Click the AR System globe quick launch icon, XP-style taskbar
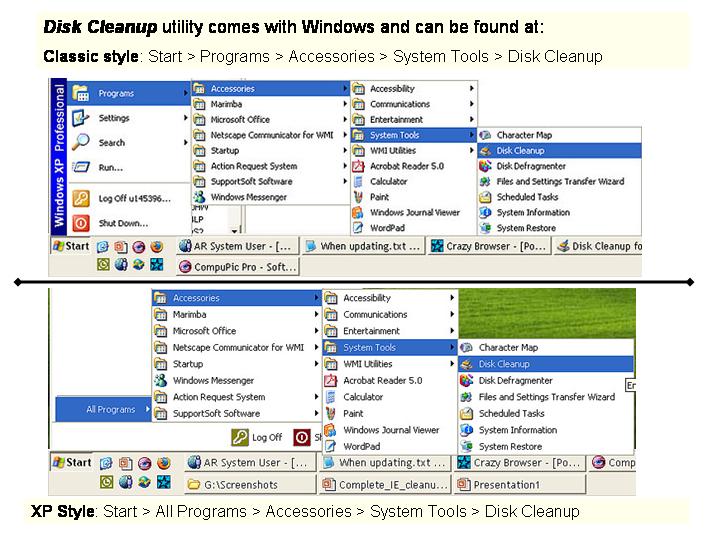Screen dimensions: 720x540 125,482
